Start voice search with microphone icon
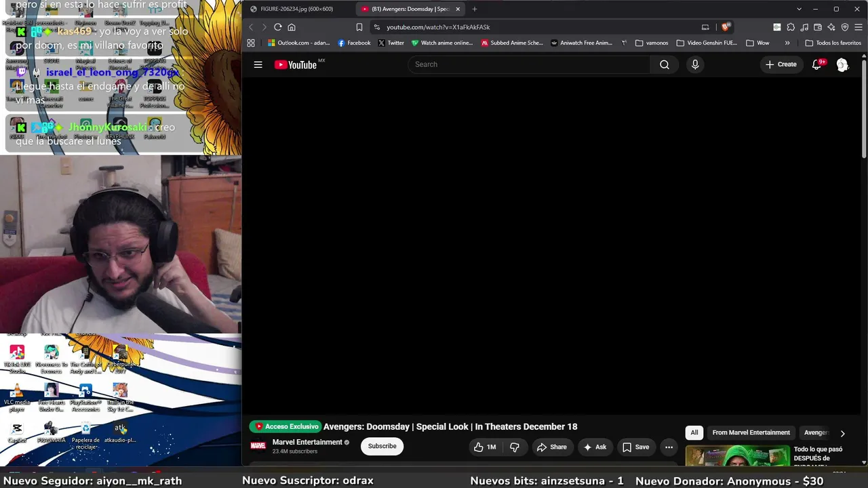The image size is (868, 488). (x=694, y=64)
